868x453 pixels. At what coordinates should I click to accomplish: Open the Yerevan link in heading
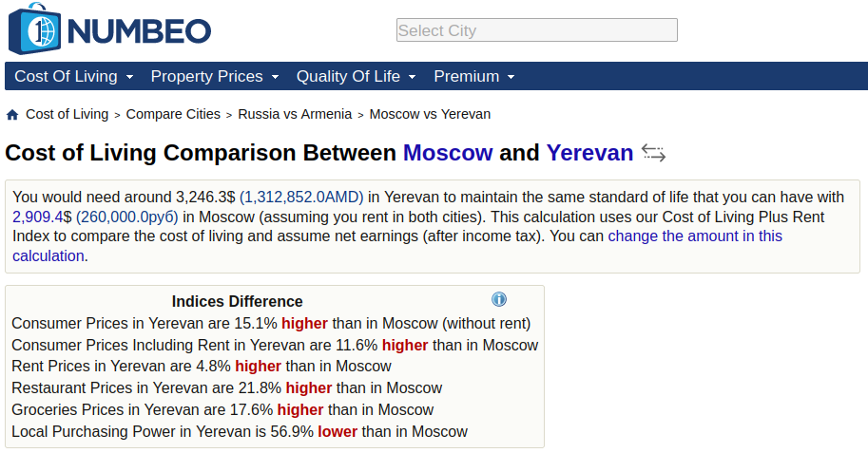click(589, 153)
